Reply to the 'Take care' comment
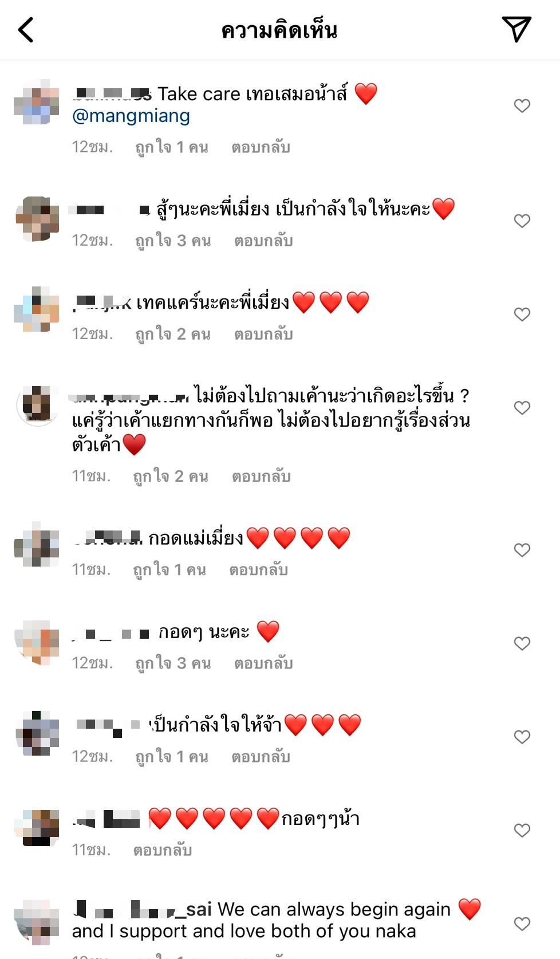The height and width of the screenshot is (959, 560). pyautogui.click(x=261, y=147)
